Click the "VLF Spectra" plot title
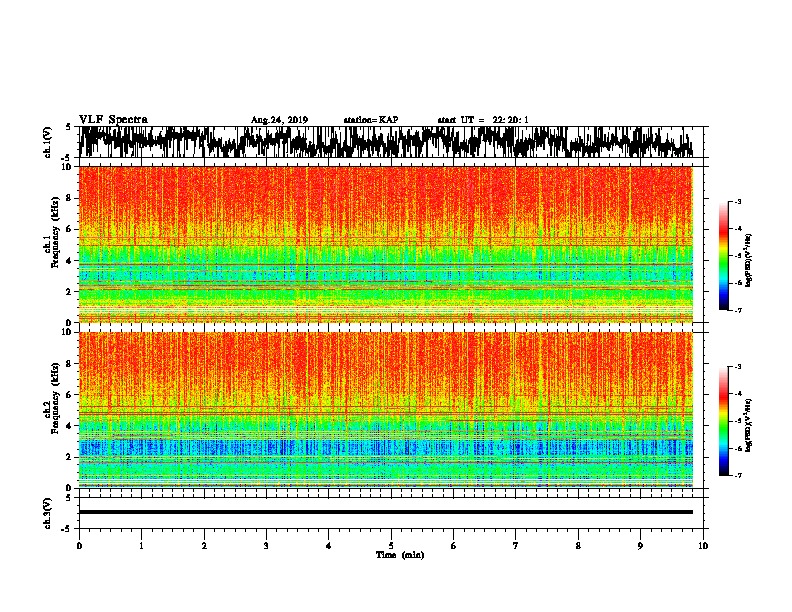792x612 pixels. point(113,120)
